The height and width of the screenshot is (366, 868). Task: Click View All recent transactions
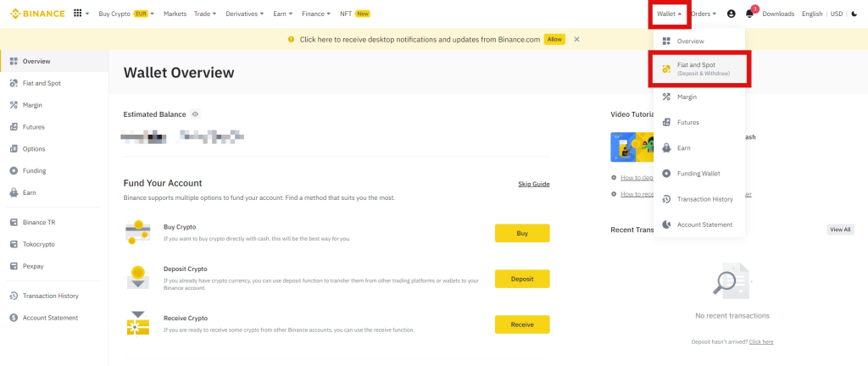(840, 230)
